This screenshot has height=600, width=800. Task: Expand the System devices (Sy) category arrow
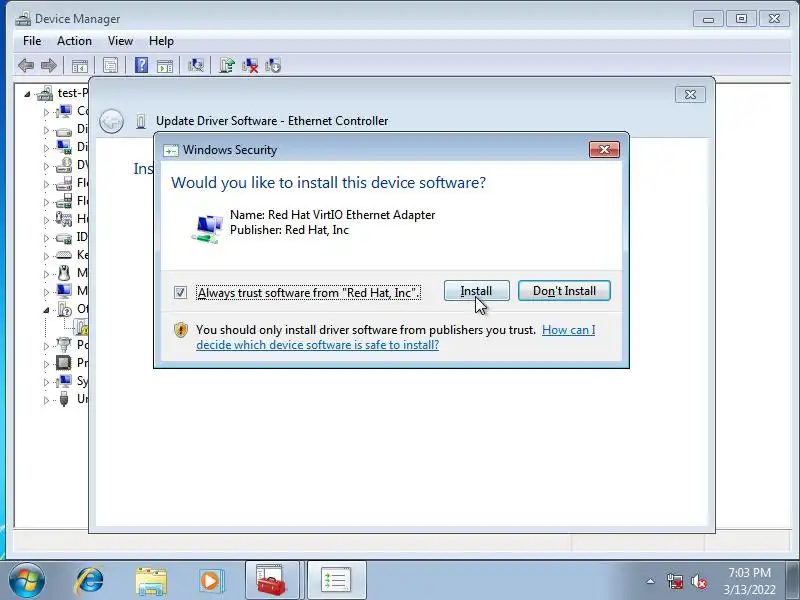tap(46, 382)
